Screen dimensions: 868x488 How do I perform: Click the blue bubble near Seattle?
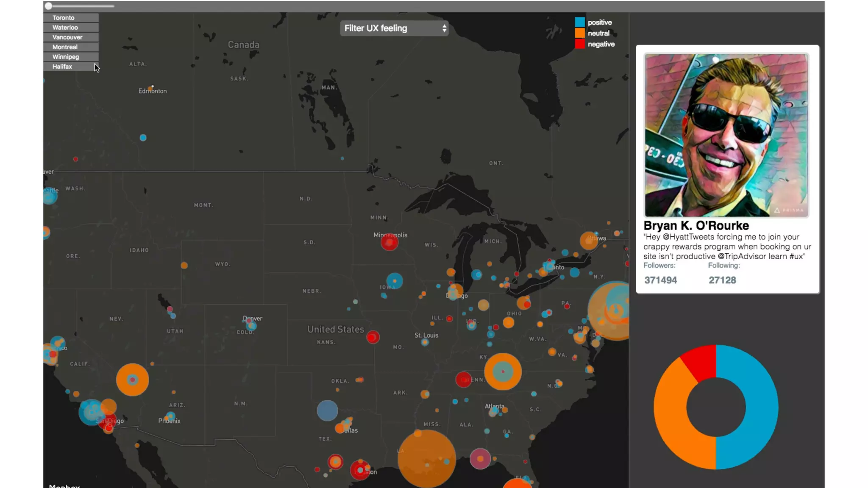[x=50, y=196]
